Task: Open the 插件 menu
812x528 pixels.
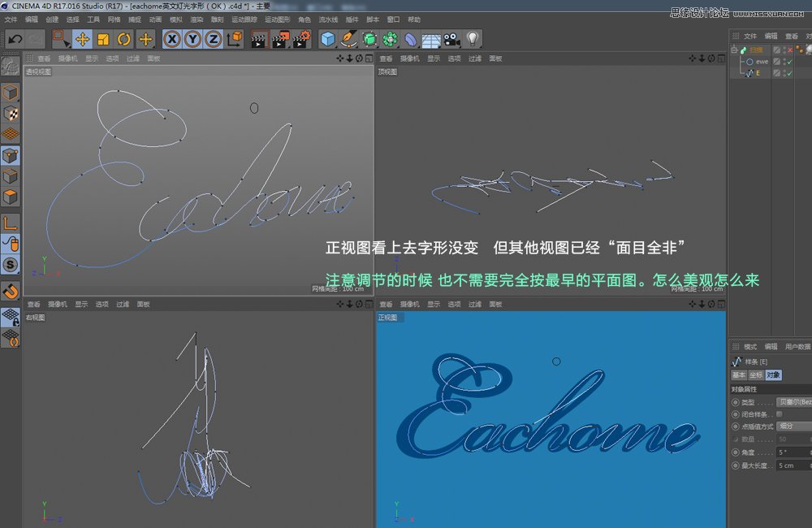Action: 352,19
